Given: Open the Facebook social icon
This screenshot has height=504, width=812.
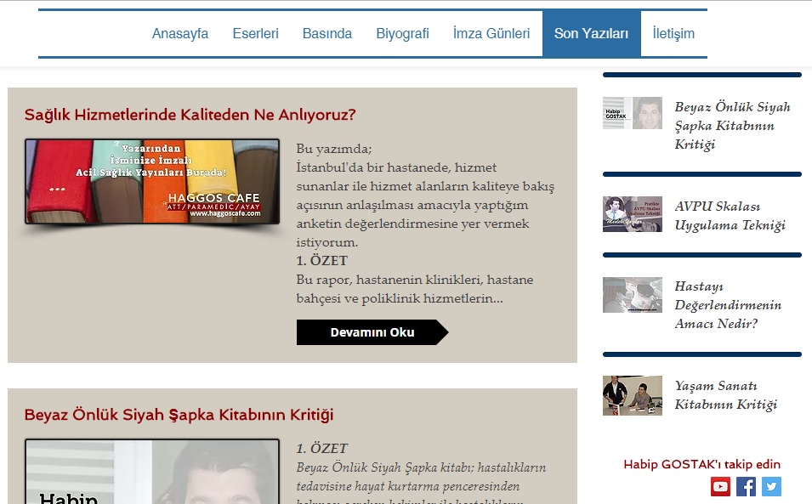Looking at the screenshot, I should pos(746,486).
